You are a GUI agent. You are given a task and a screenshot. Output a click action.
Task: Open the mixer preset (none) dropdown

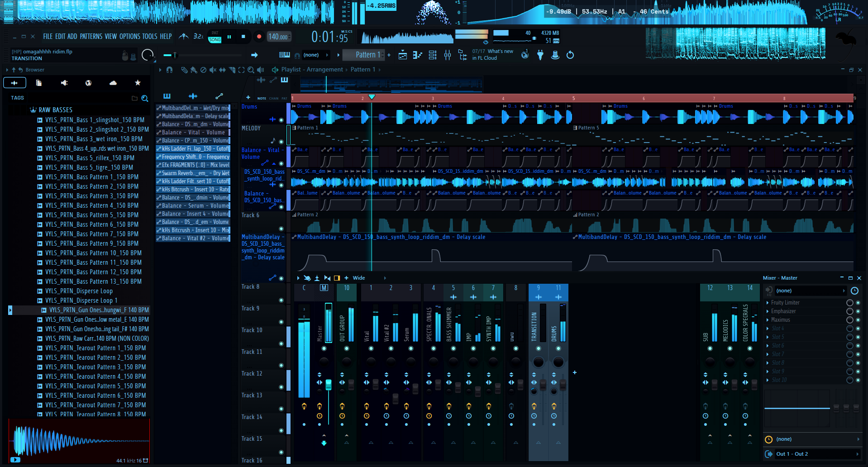point(810,291)
